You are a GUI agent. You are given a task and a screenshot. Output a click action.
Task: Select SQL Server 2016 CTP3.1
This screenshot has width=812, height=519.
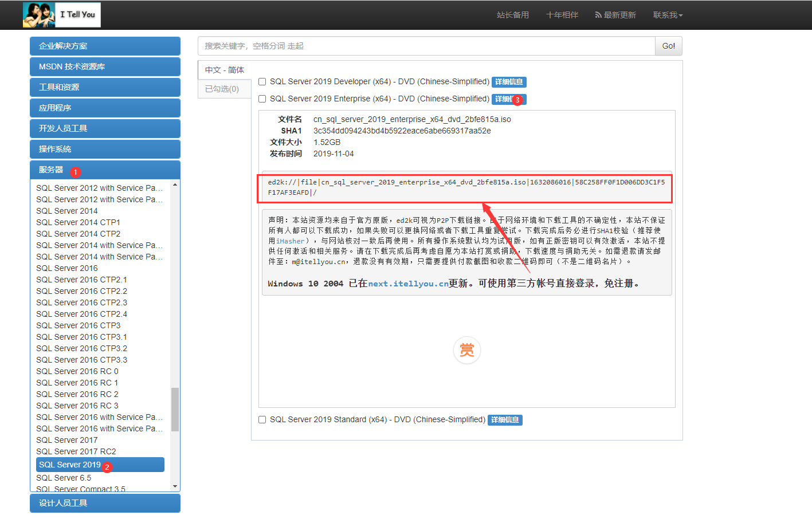82,337
